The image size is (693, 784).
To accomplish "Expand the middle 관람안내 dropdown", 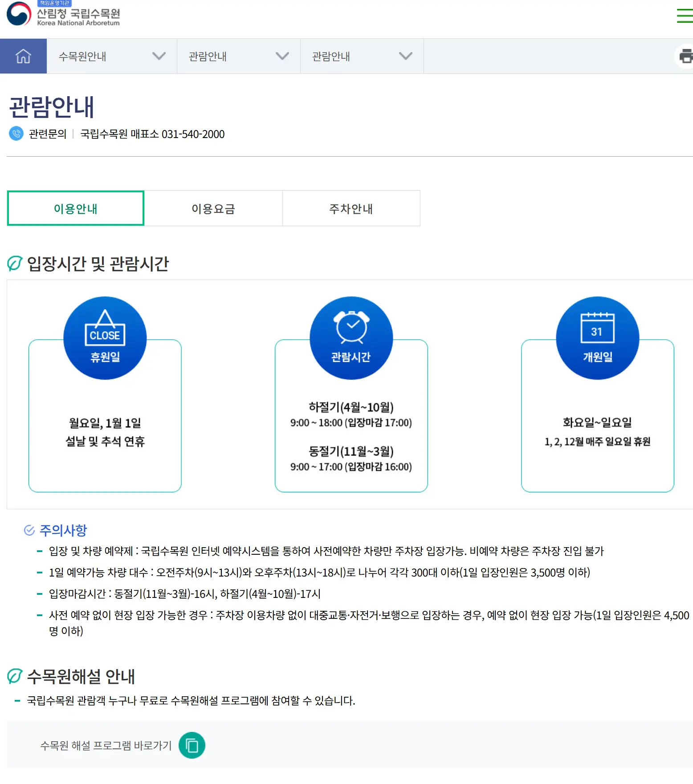I will [239, 56].
